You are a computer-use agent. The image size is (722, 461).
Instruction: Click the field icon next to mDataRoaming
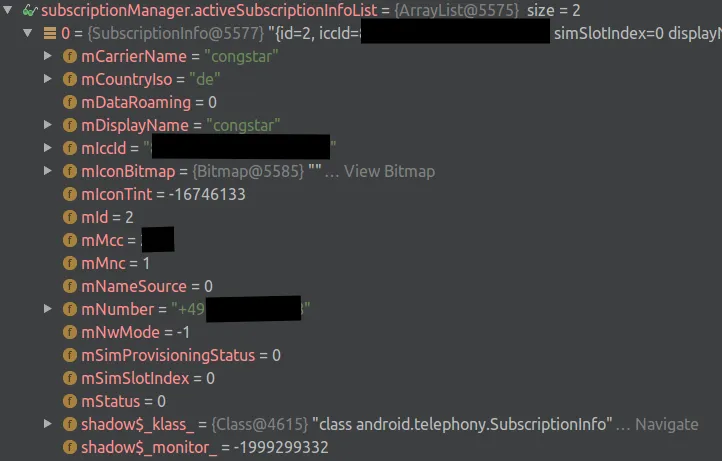[70, 102]
